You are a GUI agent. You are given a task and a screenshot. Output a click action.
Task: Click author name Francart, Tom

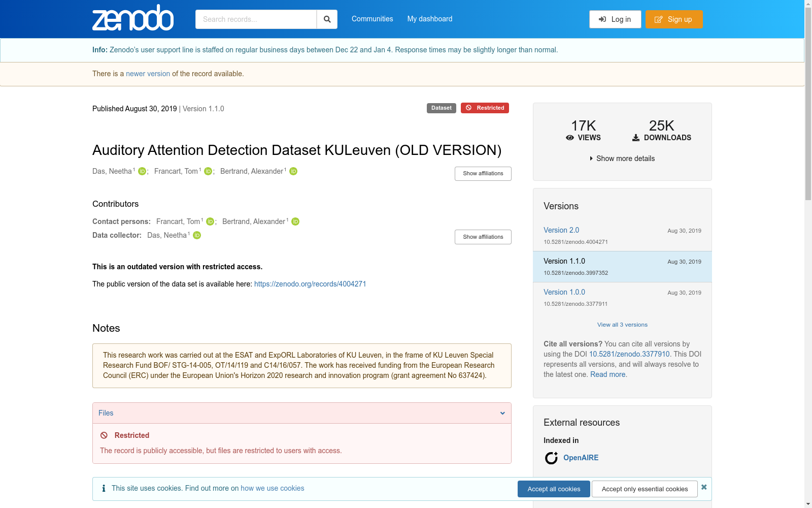click(x=176, y=171)
